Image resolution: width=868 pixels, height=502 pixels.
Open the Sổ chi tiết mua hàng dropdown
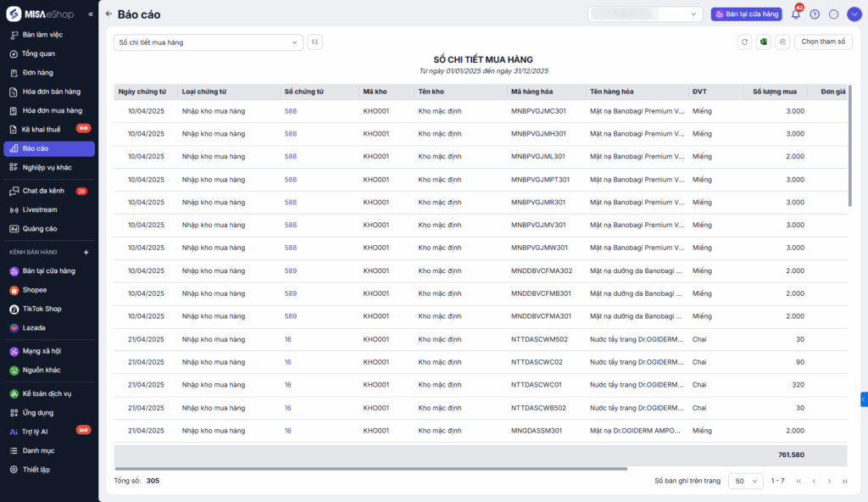(x=208, y=42)
